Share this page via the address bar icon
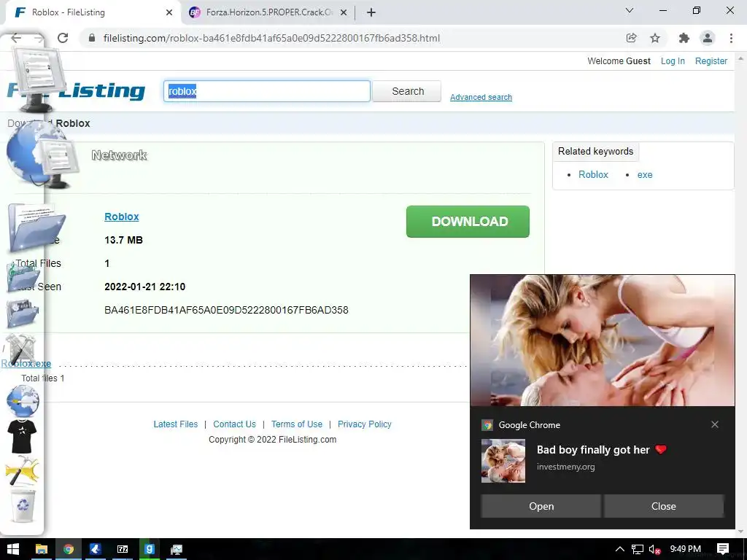 (631, 38)
